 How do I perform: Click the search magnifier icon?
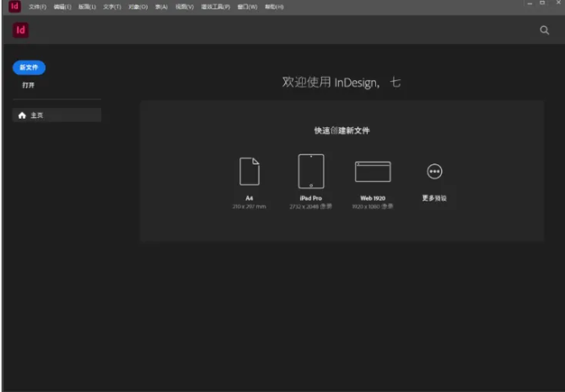tap(544, 30)
